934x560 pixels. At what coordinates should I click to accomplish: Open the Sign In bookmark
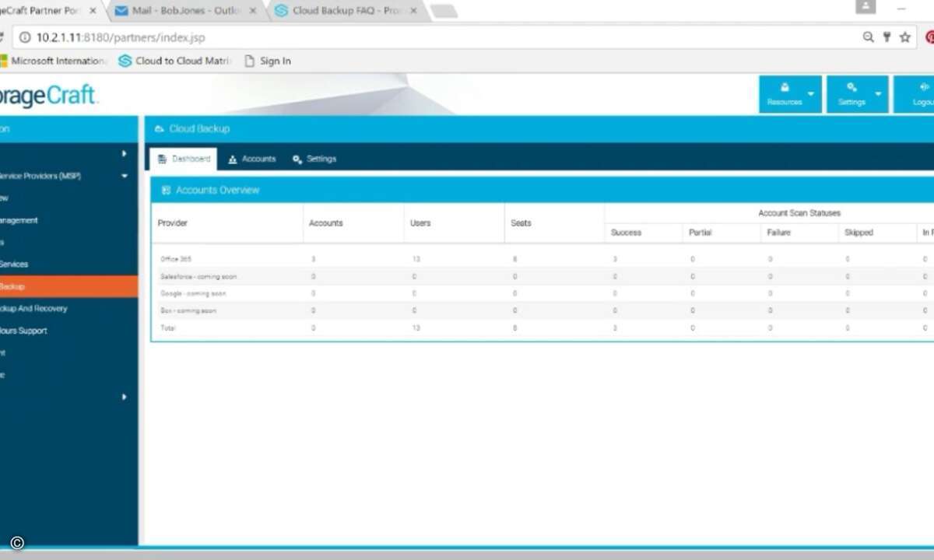click(268, 61)
